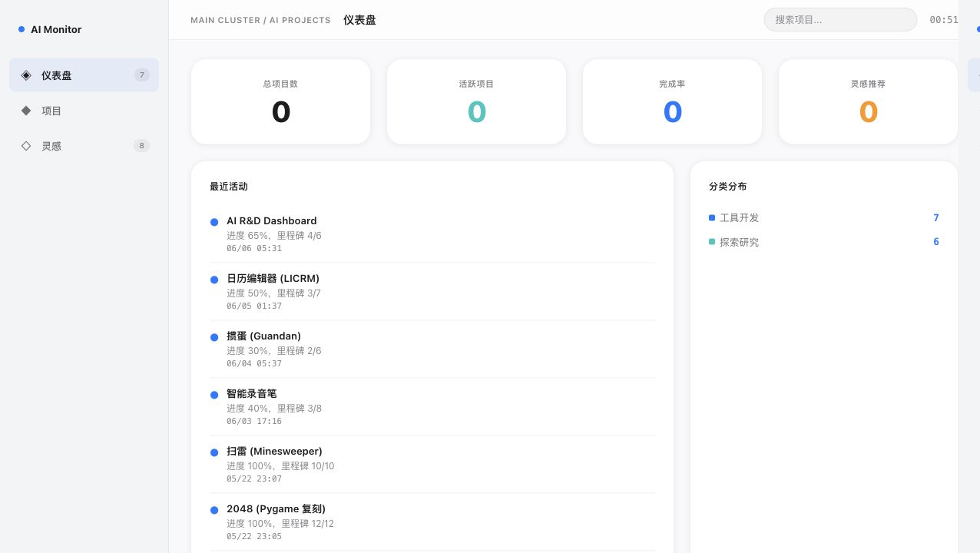Image resolution: width=980 pixels, height=553 pixels.
Task: Click the badge 8 on 灵感
Action: [141, 146]
